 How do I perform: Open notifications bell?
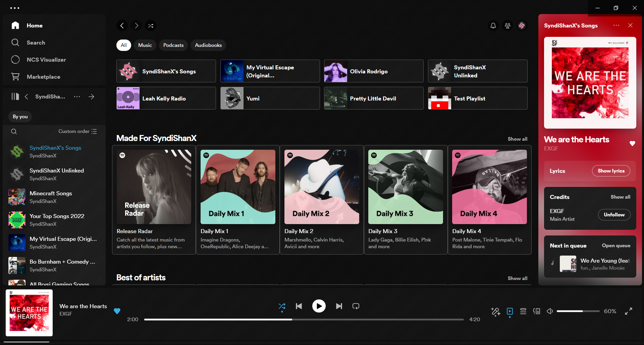pyautogui.click(x=493, y=25)
